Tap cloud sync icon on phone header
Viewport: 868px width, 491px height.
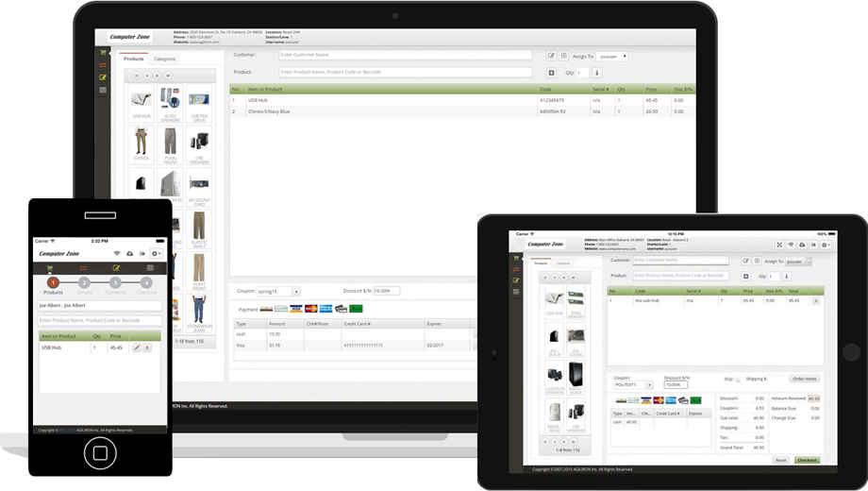(129, 254)
